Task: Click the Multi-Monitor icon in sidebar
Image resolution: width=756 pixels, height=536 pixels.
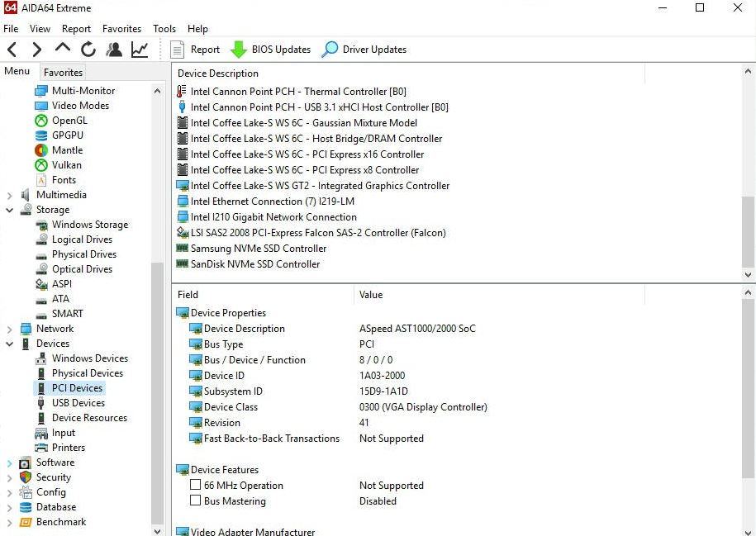Action: click(41, 91)
